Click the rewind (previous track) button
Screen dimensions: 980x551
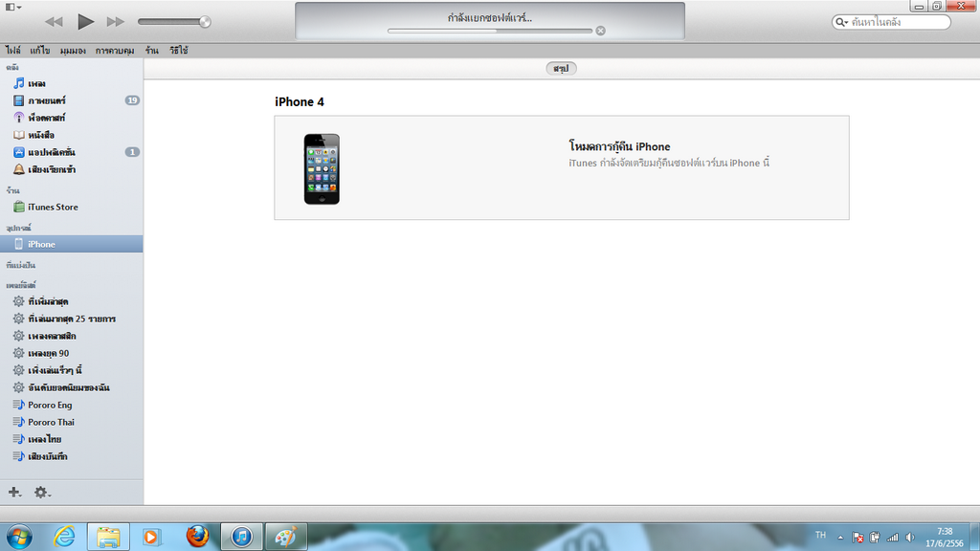(54, 22)
